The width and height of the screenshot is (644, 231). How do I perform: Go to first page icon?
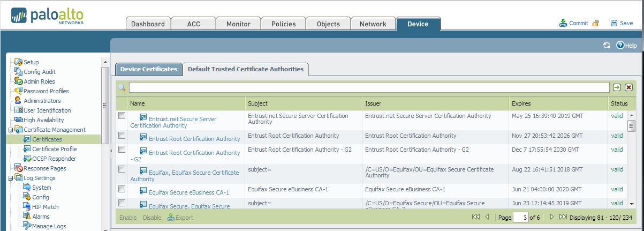tap(476, 217)
